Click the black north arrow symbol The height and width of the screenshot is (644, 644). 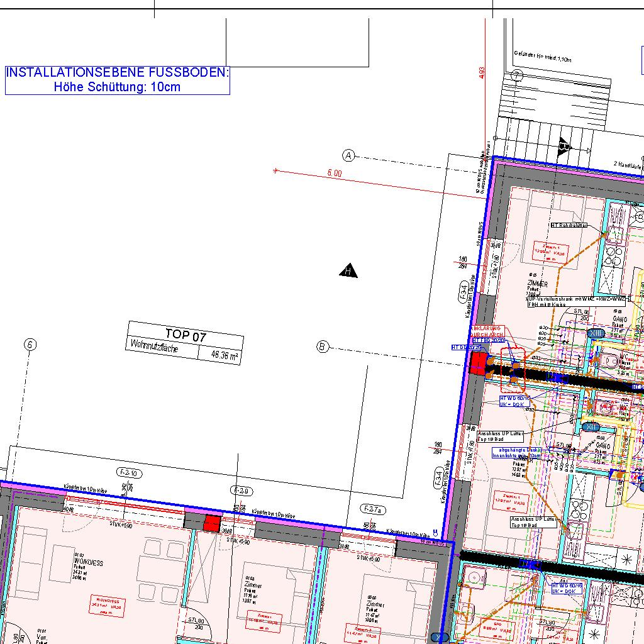coord(348,271)
